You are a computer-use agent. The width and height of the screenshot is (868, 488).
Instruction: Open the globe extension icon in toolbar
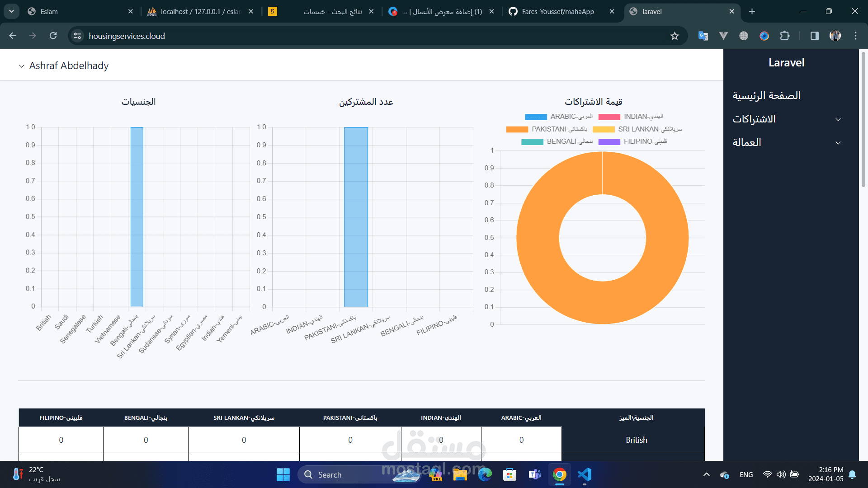click(744, 36)
